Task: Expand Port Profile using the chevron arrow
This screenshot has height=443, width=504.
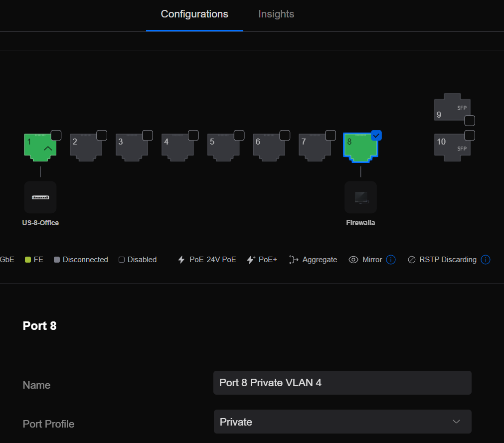Action: (456, 422)
